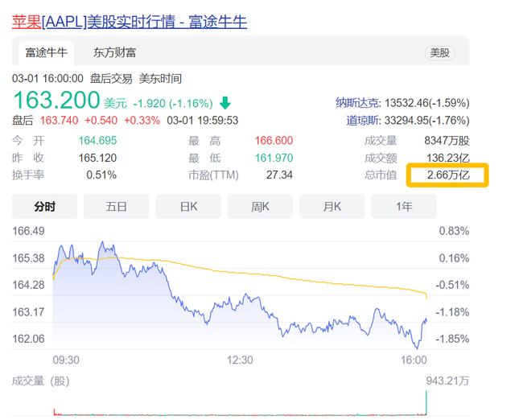This screenshot has height=420, width=515.
Task: Click the 今开 value 164.695
Action: pos(97,141)
